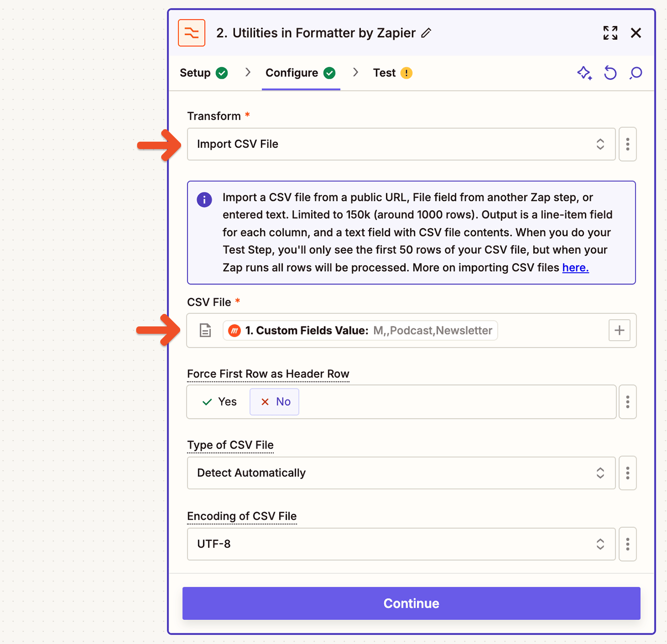The image size is (667, 644).
Task: Click into the CSV File input field
Action: pyautogui.click(x=411, y=331)
